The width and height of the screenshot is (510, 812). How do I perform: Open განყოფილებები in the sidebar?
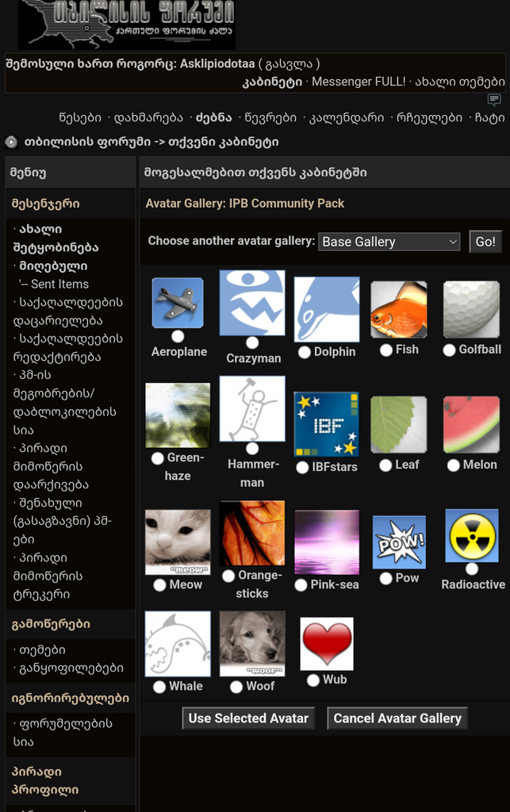(71, 668)
